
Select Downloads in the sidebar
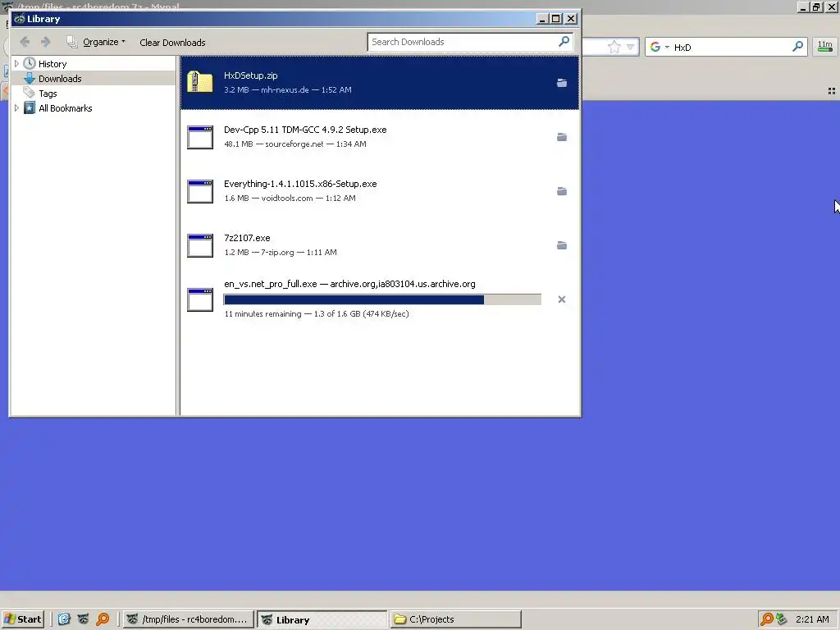(60, 79)
